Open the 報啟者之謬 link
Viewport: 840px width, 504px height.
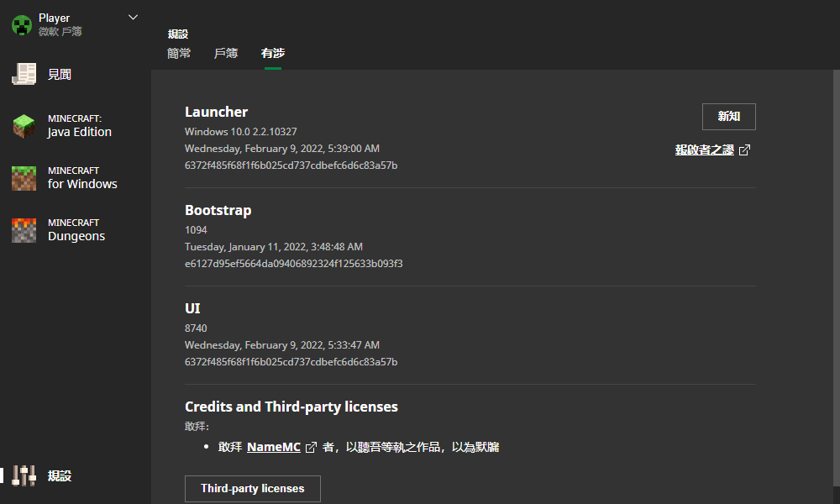pos(705,150)
